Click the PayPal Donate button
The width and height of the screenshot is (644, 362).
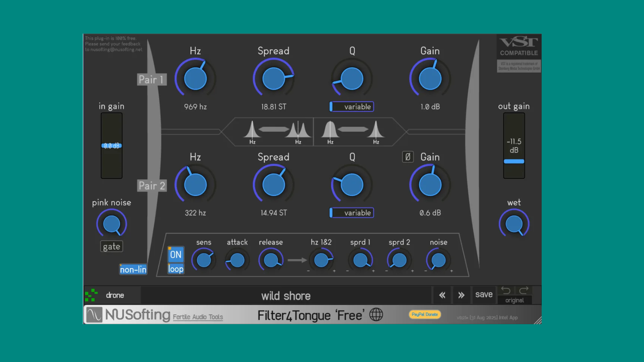[x=424, y=314]
